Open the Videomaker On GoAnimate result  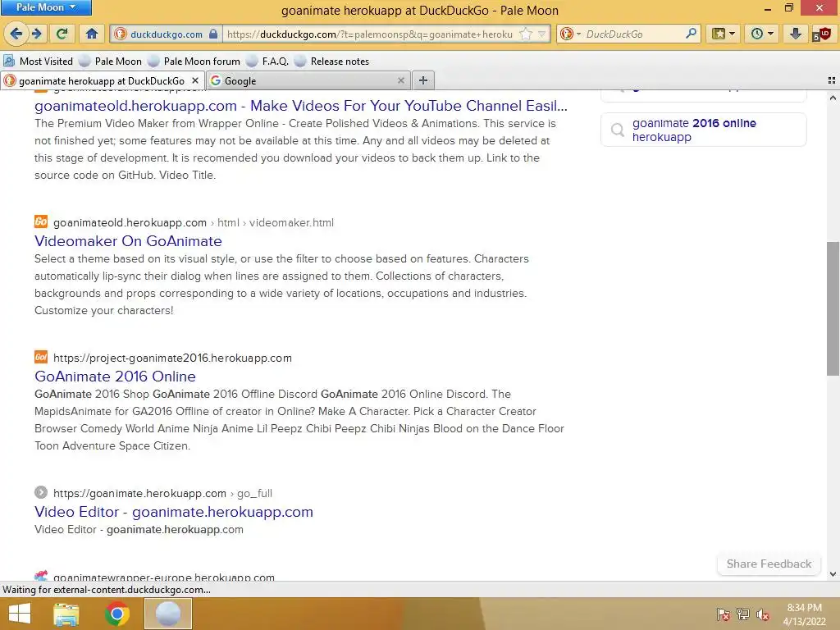[x=128, y=241]
